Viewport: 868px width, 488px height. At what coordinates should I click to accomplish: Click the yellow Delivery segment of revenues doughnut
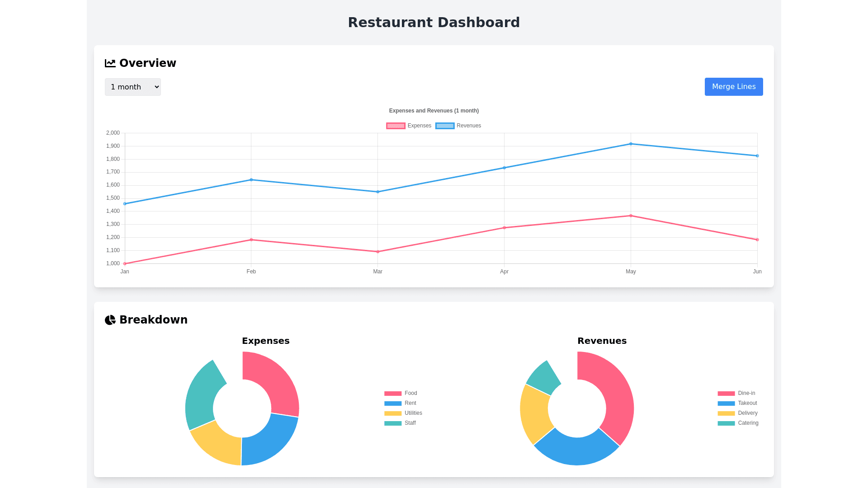[535, 414]
